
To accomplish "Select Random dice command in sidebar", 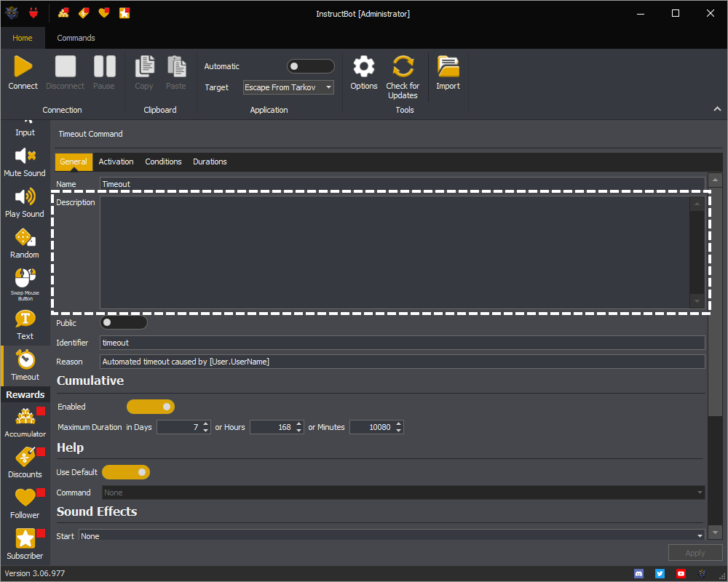I will [25, 244].
